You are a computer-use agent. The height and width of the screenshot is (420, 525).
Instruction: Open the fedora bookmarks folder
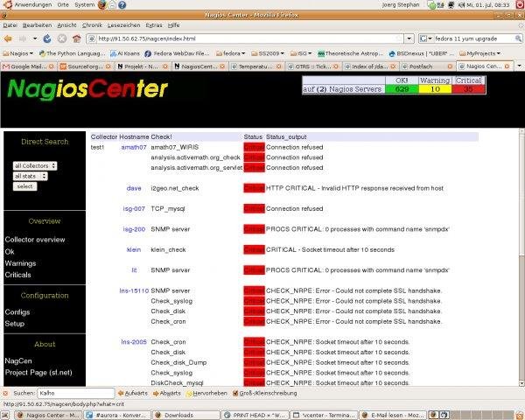(231, 53)
